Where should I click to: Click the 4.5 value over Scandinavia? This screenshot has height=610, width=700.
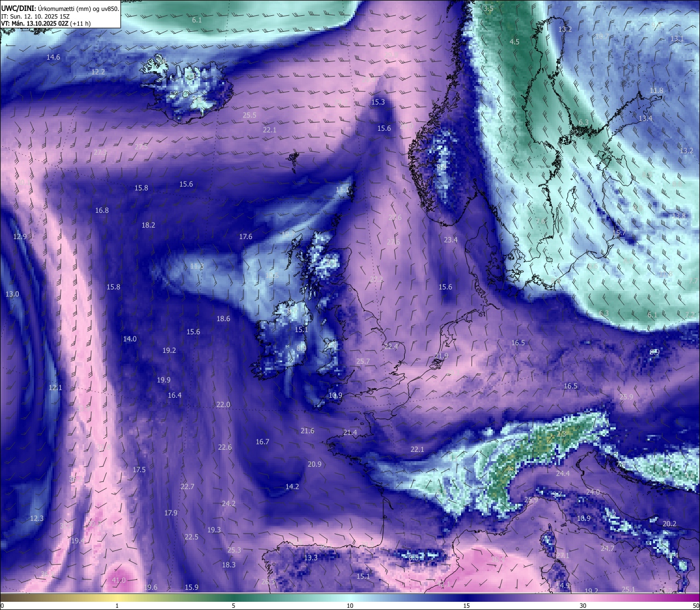coord(514,42)
